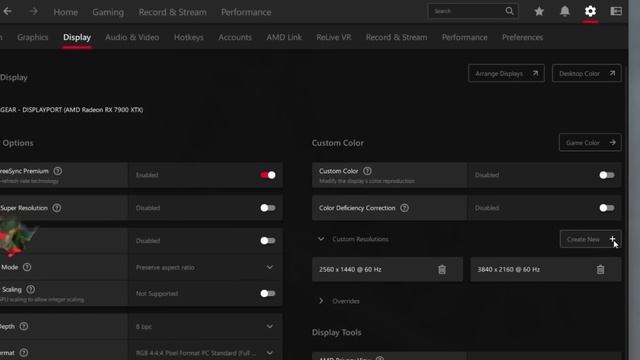Image resolution: width=640 pixels, height=360 pixels.
Task: Click Desktop Color button
Action: (587, 73)
